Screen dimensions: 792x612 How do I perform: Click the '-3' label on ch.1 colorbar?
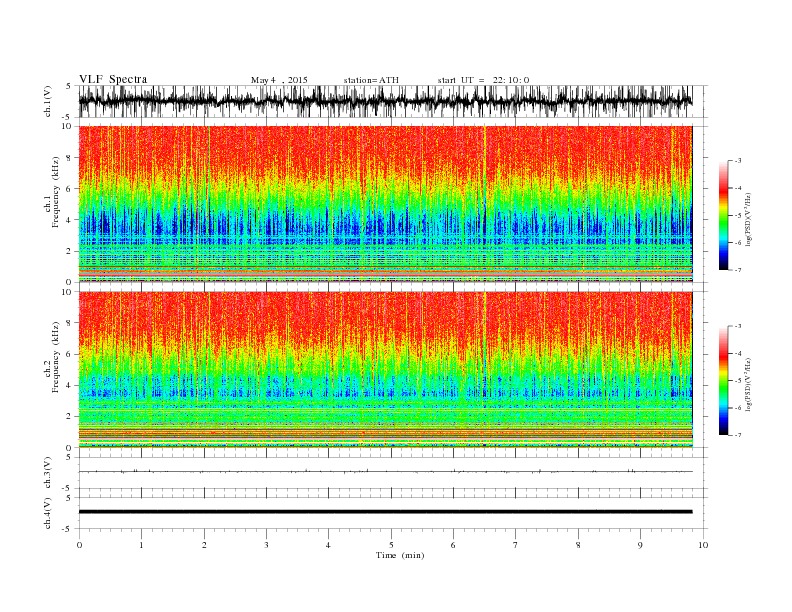point(737,161)
